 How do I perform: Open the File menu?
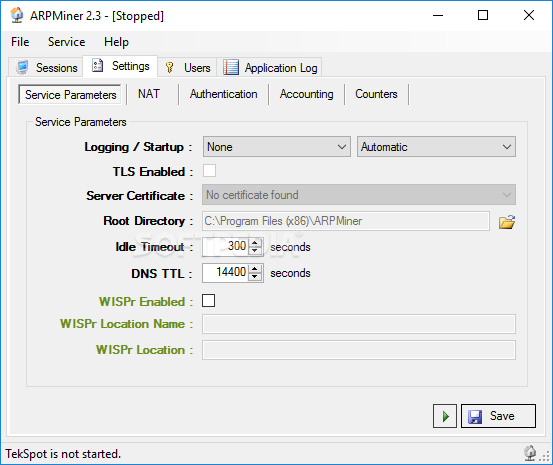20,42
